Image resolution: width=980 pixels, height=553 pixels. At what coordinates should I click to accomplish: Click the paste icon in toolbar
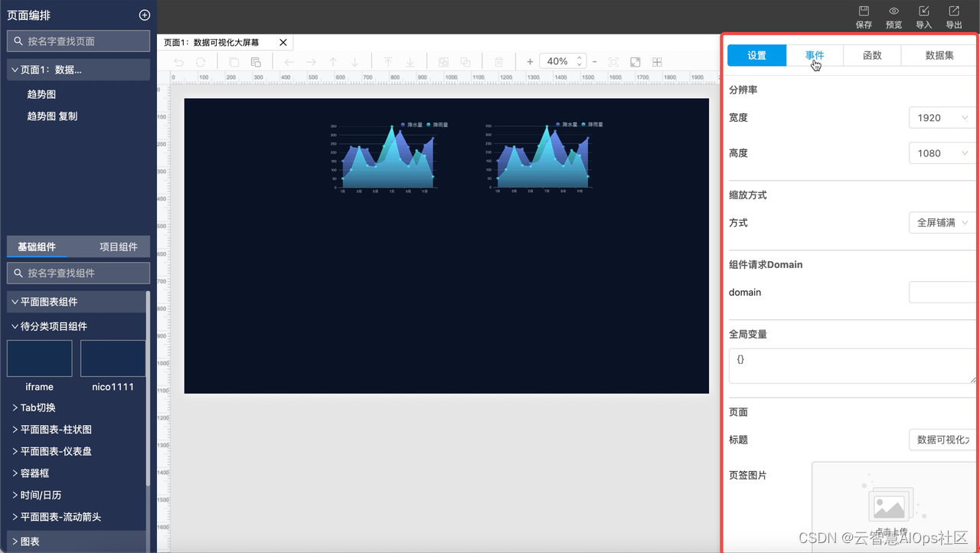point(256,62)
